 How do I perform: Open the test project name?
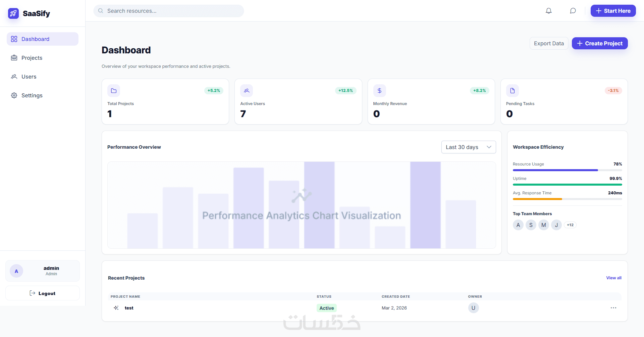pos(129,308)
